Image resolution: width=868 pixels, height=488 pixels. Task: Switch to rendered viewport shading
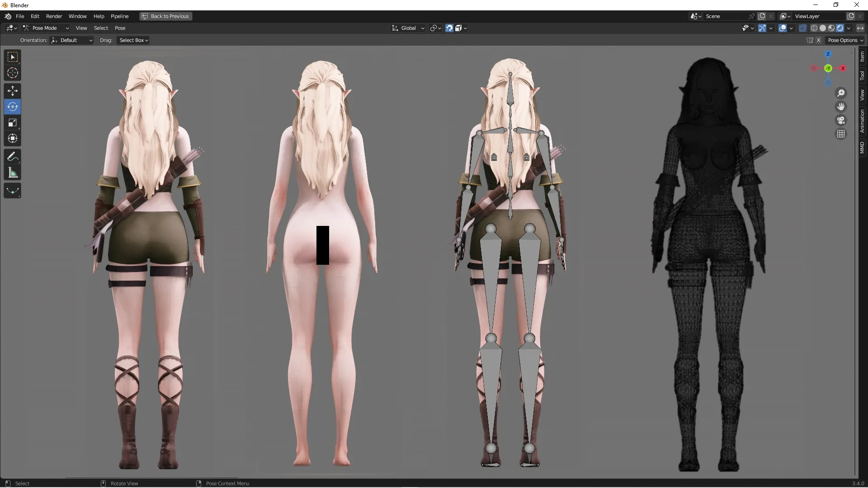(840, 28)
